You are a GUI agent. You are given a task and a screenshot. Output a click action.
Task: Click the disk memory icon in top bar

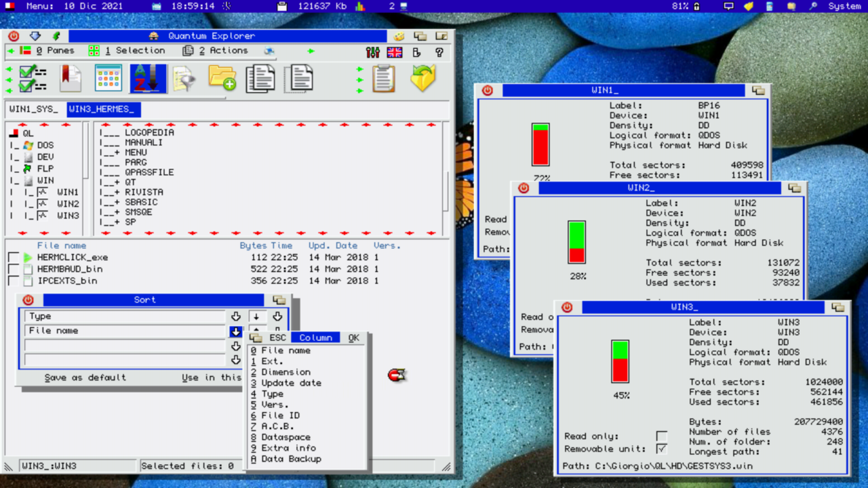(283, 6)
